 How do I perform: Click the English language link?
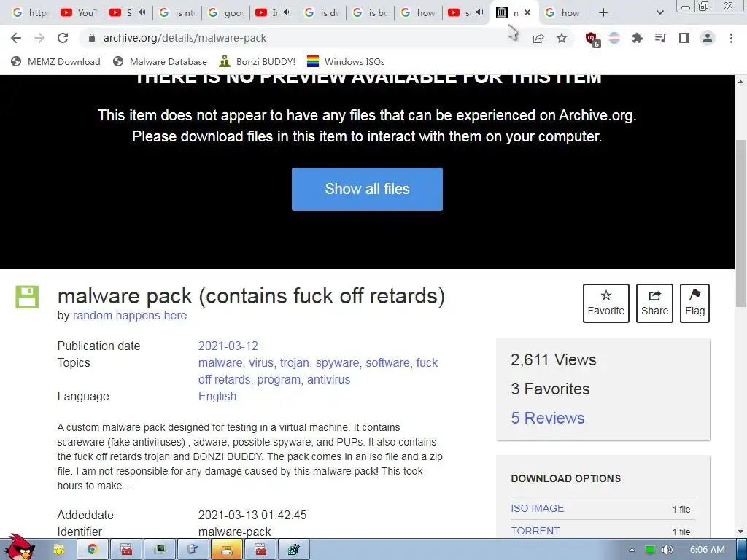coord(217,396)
